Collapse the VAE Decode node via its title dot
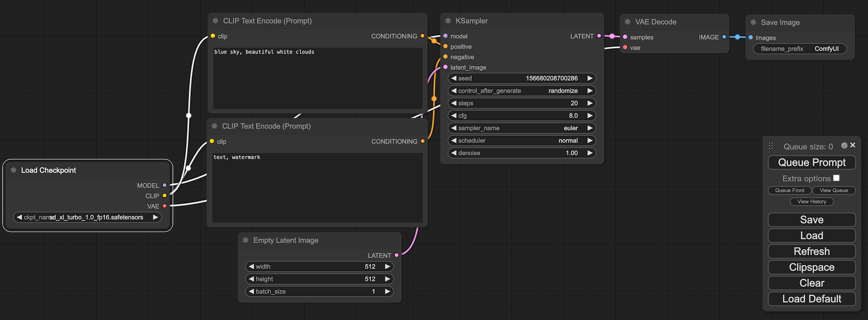This screenshot has height=320, width=868. point(628,22)
